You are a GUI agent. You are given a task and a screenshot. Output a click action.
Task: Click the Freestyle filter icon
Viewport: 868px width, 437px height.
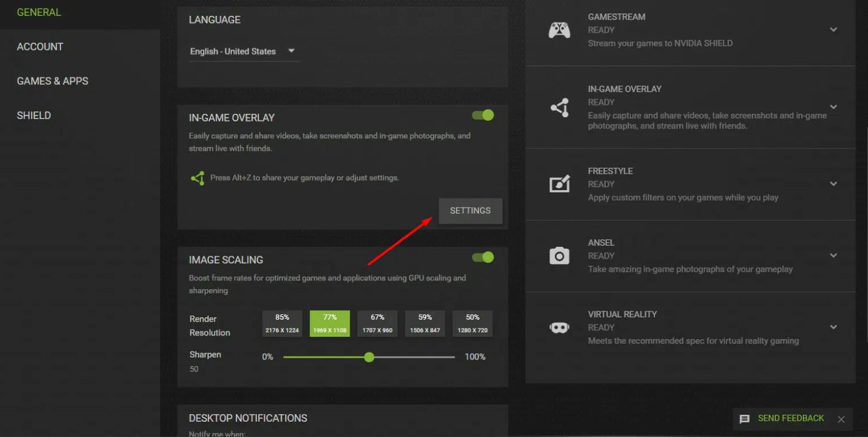click(x=559, y=184)
